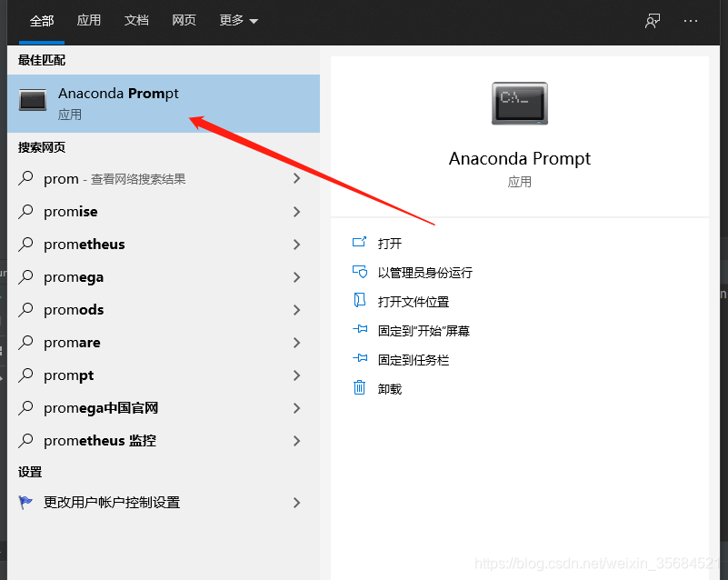Expand the promega中国官网 suggestion arrow
The image size is (728, 580).
(x=297, y=408)
